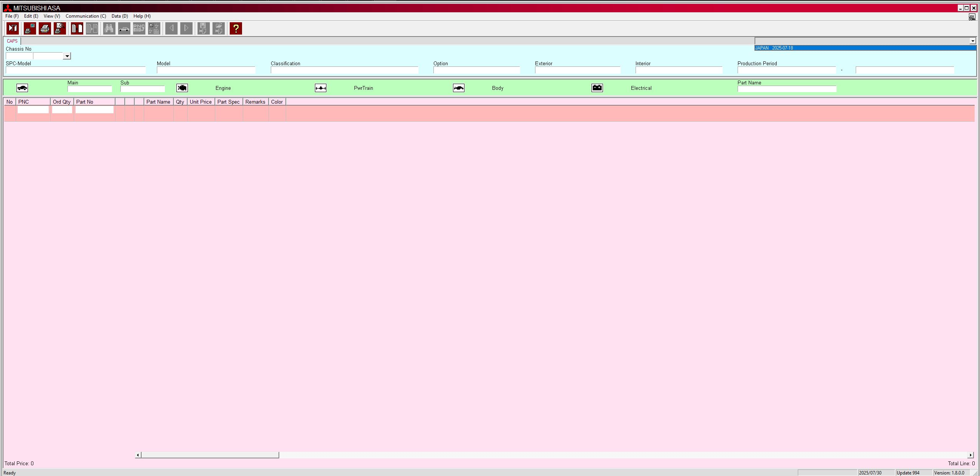Select the PwrTrain category icon
The width and height of the screenshot is (980, 476).
coord(320,88)
